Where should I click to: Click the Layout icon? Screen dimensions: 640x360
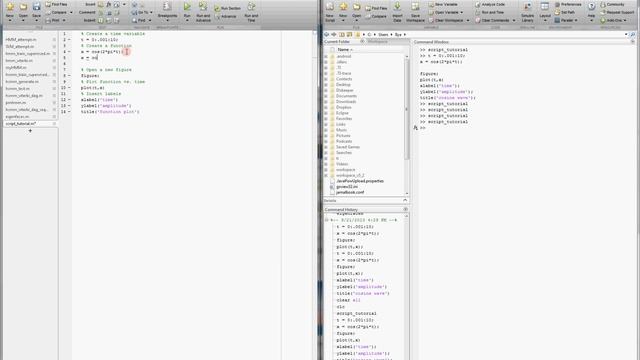coord(544,7)
